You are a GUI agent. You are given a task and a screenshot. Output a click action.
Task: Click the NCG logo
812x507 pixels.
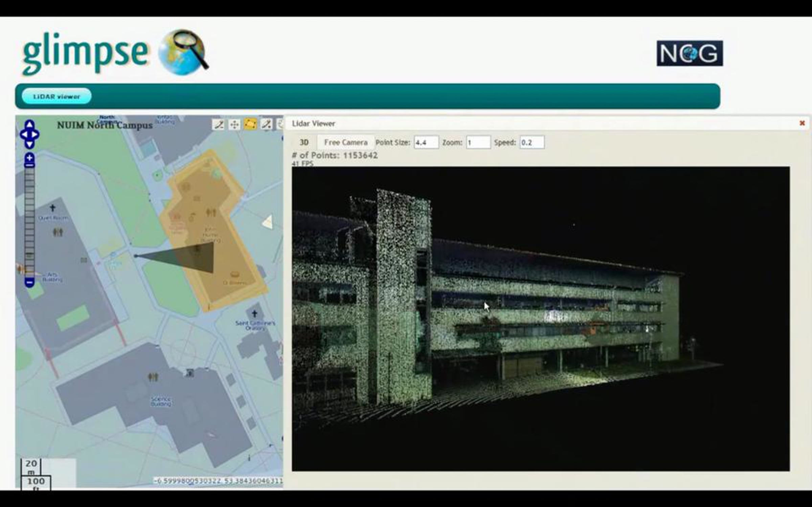[690, 53]
